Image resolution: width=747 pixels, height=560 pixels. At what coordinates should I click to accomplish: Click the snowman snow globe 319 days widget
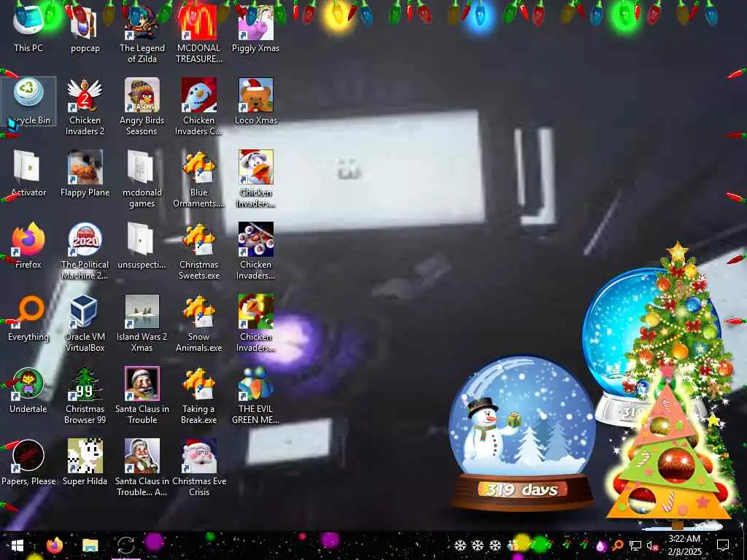(522, 433)
